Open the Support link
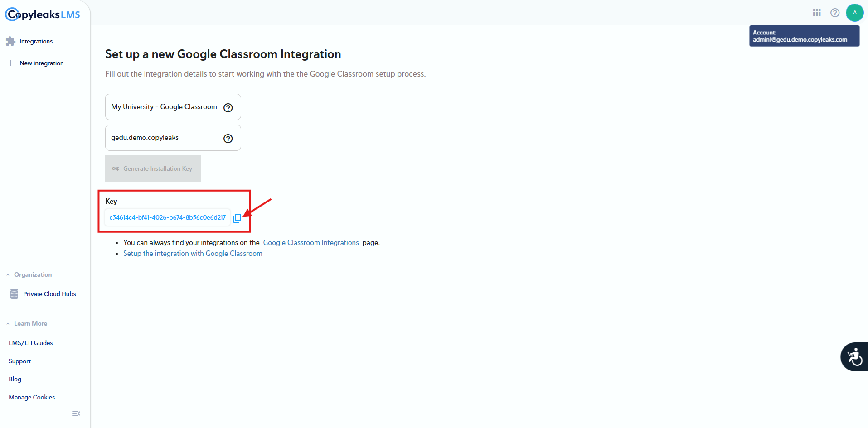This screenshot has width=868, height=428. click(x=20, y=361)
